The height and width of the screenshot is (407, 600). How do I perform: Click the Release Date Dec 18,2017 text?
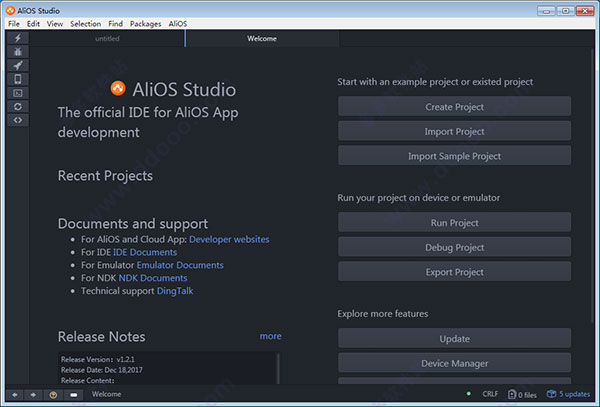pos(102,370)
